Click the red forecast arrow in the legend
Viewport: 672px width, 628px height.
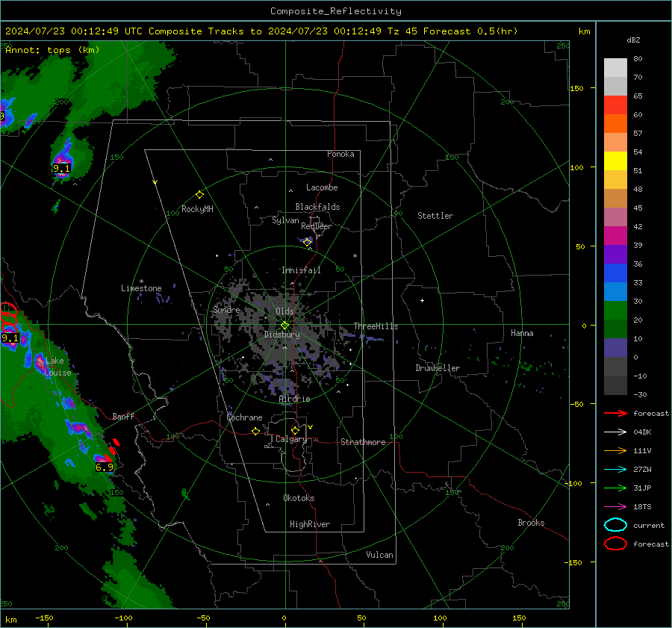615,413
